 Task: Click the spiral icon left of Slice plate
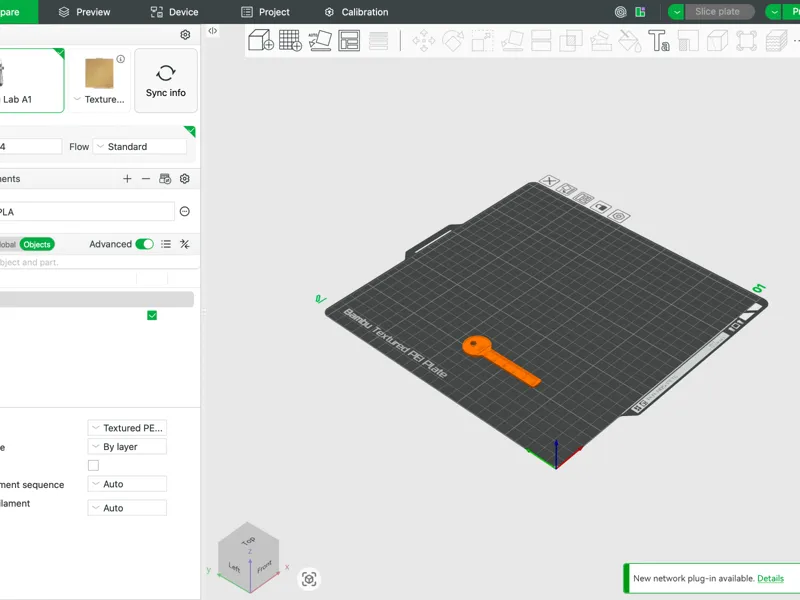pyautogui.click(x=620, y=12)
